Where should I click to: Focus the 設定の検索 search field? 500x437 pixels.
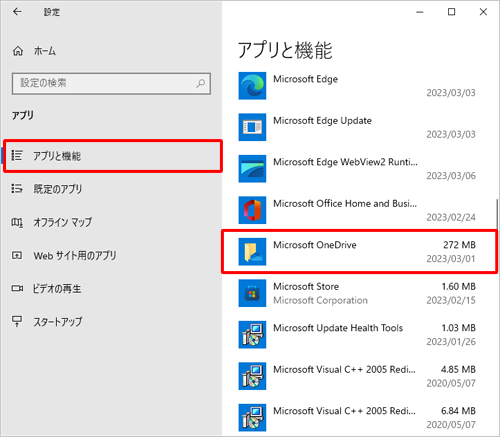[111, 84]
